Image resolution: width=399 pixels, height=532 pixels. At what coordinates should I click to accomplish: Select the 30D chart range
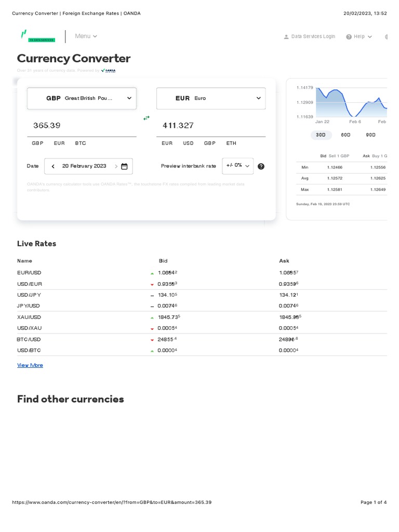[x=321, y=135]
